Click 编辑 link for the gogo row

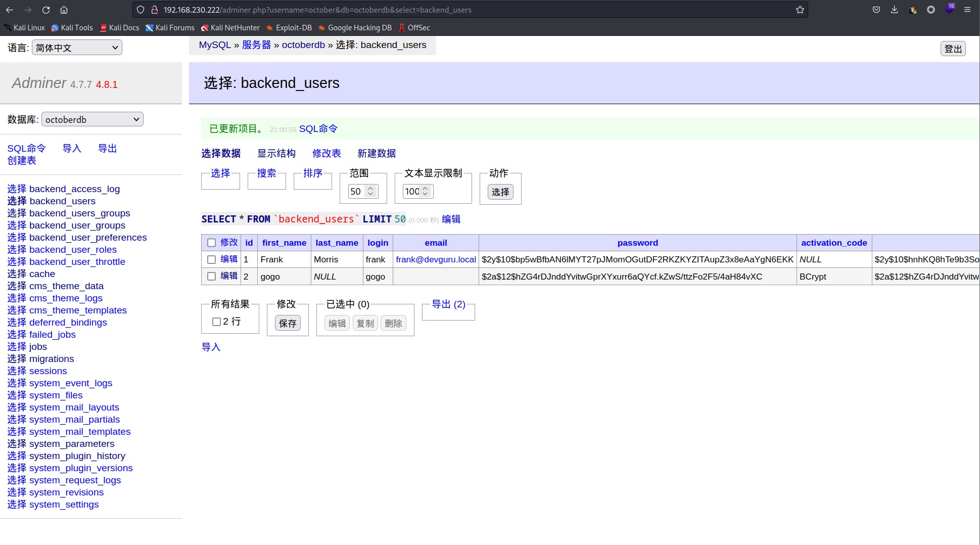click(229, 276)
